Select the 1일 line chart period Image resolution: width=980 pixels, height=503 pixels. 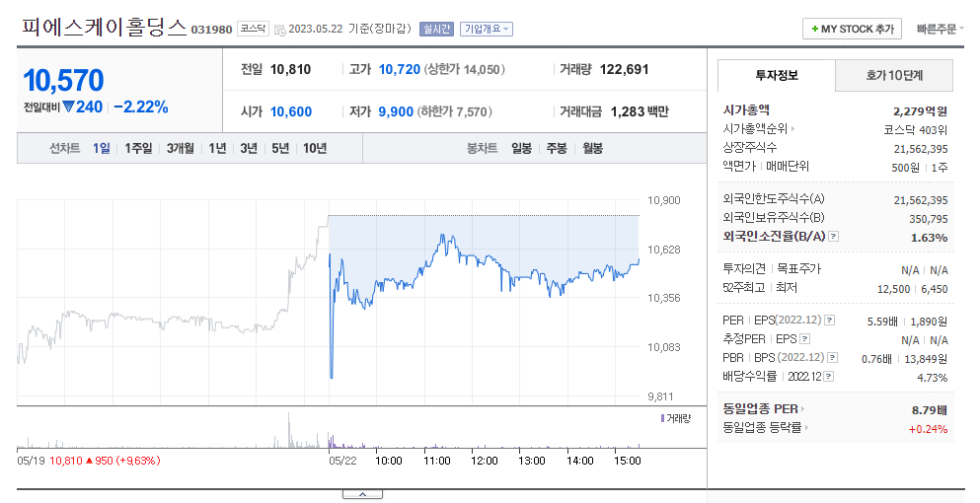102,148
